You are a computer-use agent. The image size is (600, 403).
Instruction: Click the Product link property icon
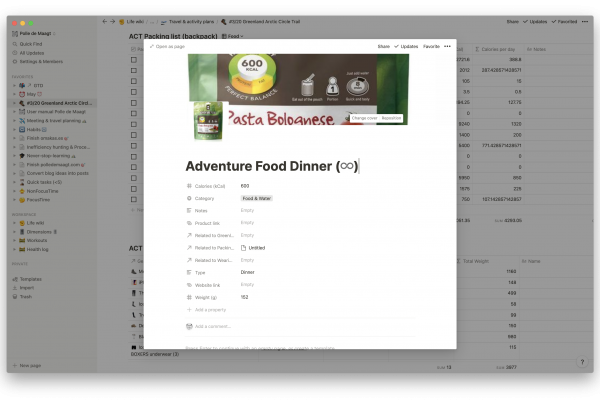click(189, 223)
